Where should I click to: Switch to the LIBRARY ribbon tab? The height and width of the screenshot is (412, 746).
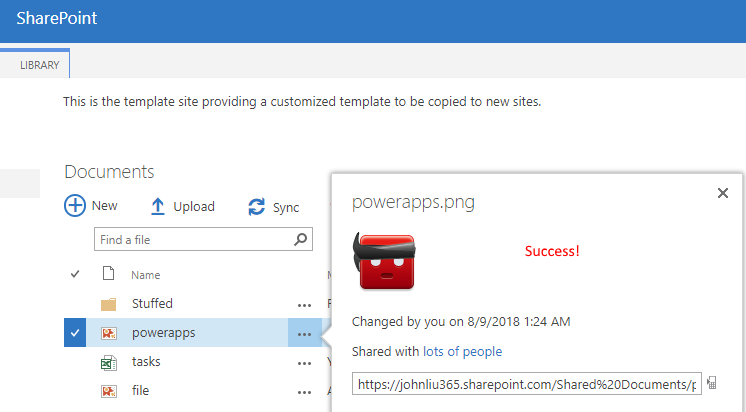click(x=39, y=65)
